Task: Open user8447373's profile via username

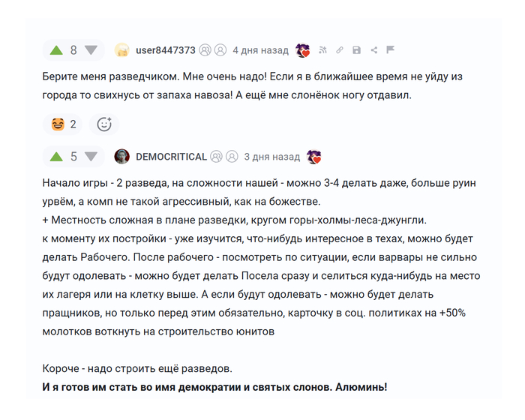Action: click(x=165, y=50)
